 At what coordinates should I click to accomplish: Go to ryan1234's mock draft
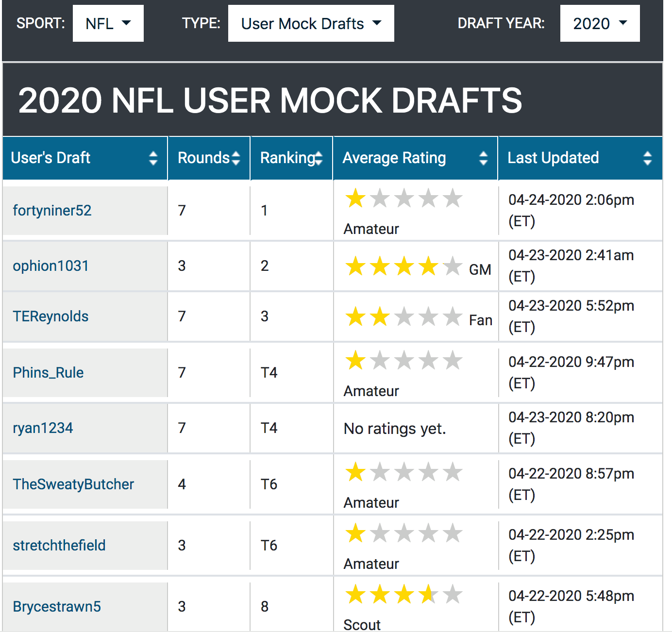click(43, 428)
